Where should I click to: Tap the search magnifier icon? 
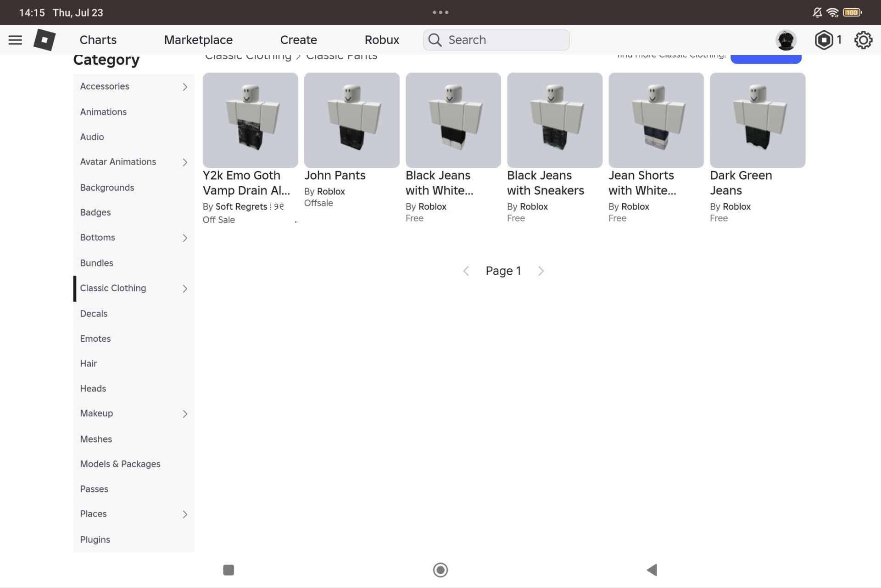pyautogui.click(x=435, y=40)
